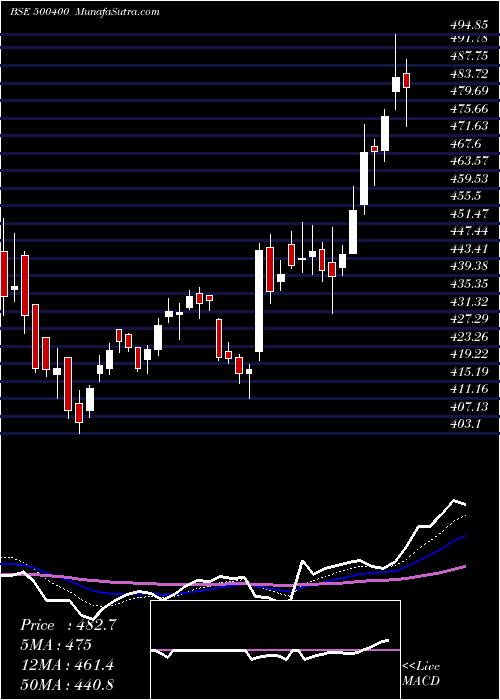Click the 439.38 price axis label
Viewport: 500px width, 700px height.
pos(469,267)
